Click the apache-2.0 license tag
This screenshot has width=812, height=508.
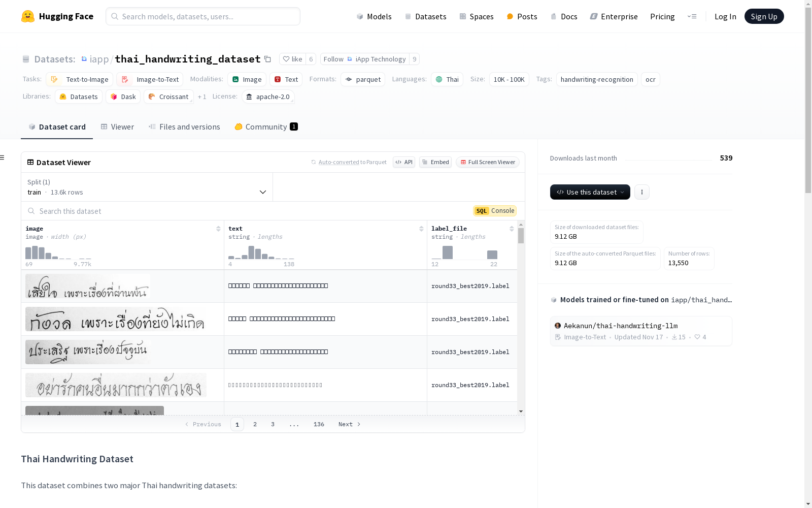point(268,97)
